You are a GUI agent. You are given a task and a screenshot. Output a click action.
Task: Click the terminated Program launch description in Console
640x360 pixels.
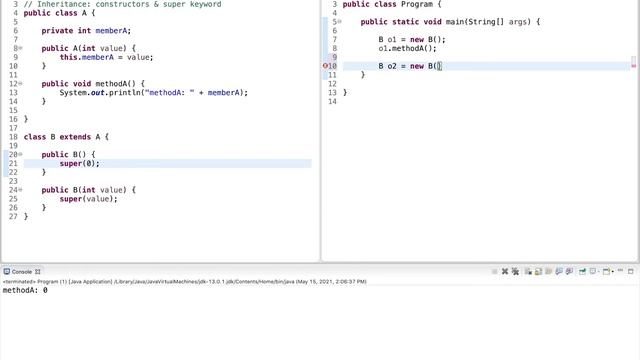[184, 282]
